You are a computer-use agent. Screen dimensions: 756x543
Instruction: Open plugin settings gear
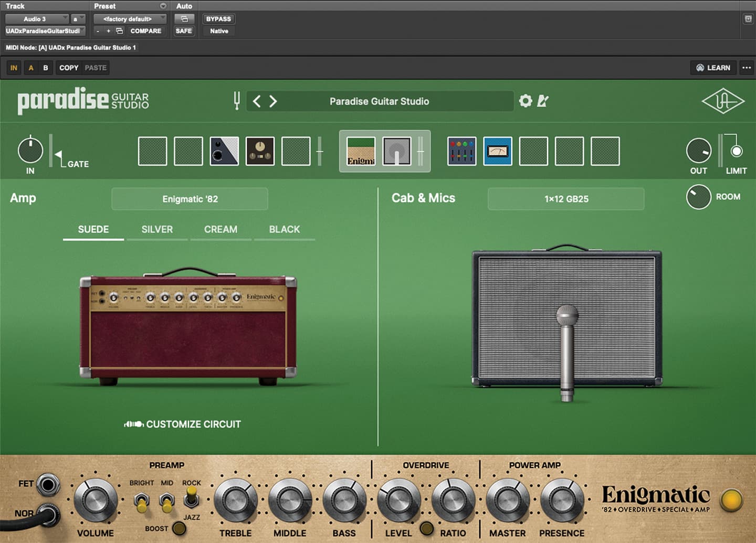526,101
